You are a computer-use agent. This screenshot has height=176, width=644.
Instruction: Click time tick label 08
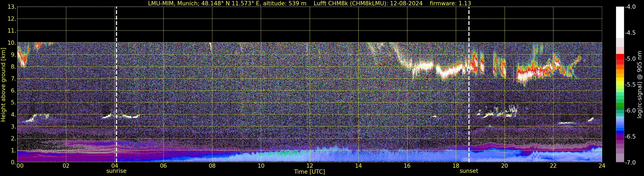[212, 166]
